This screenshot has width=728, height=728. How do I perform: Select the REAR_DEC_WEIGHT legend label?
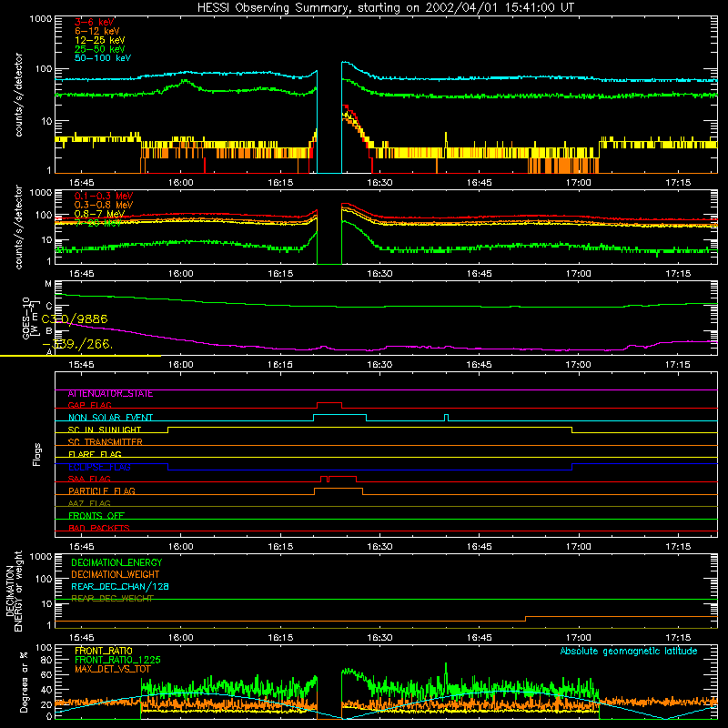[112, 599]
